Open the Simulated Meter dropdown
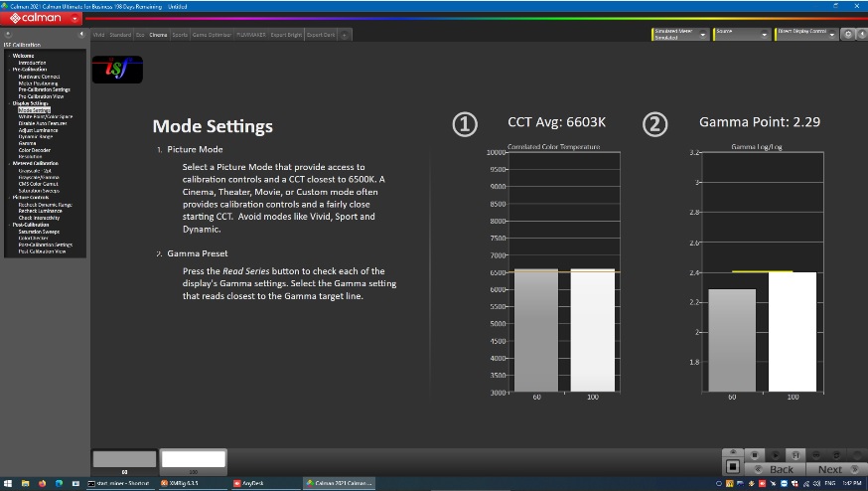The image size is (868, 491). pos(679,34)
